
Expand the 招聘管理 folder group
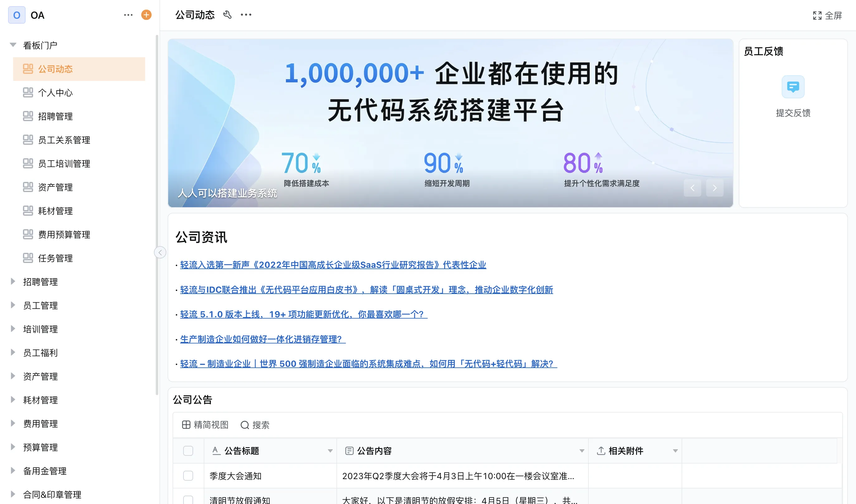point(13,282)
